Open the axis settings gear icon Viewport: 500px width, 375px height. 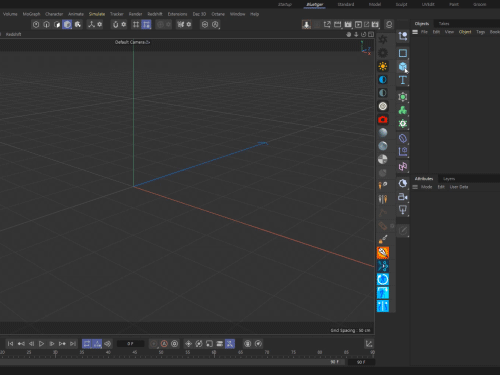pos(99,24)
